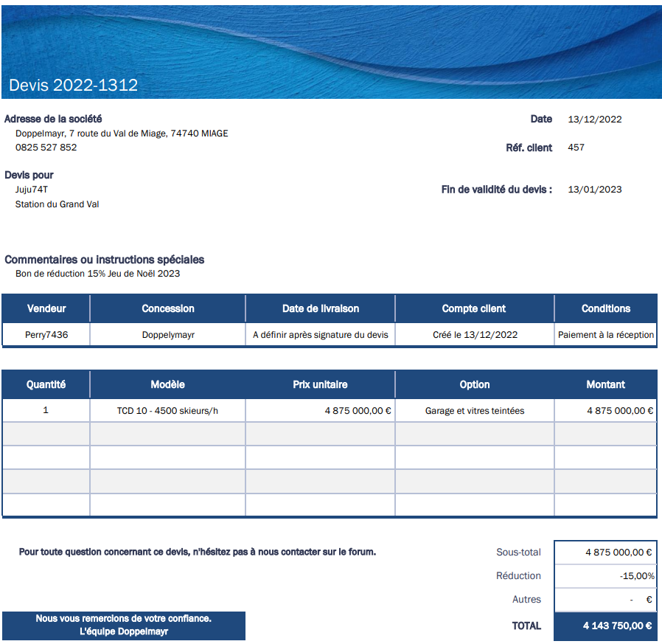The width and height of the screenshot is (662, 644).
Task: Click the "Modèle" column header
Action: [168, 384]
